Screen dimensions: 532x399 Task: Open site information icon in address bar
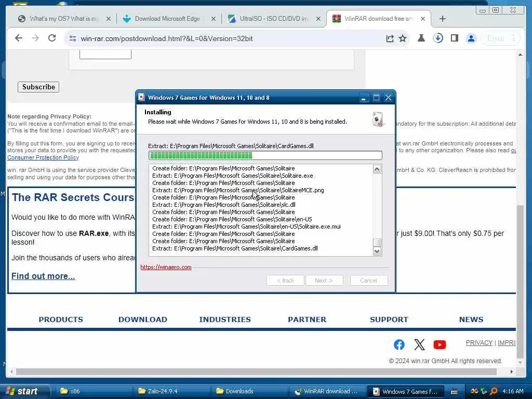click(x=72, y=38)
